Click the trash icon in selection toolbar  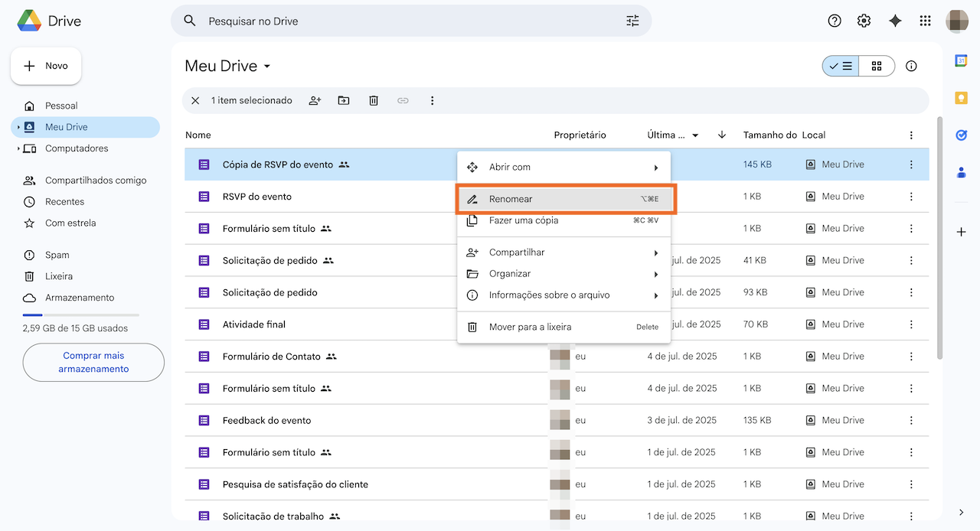click(x=374, y=100)
